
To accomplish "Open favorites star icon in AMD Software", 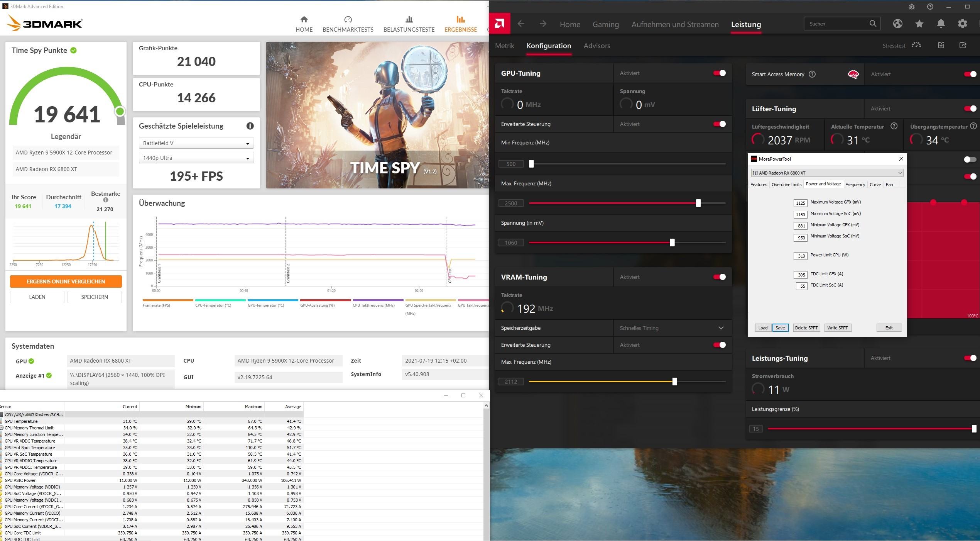I will [919, 24].
